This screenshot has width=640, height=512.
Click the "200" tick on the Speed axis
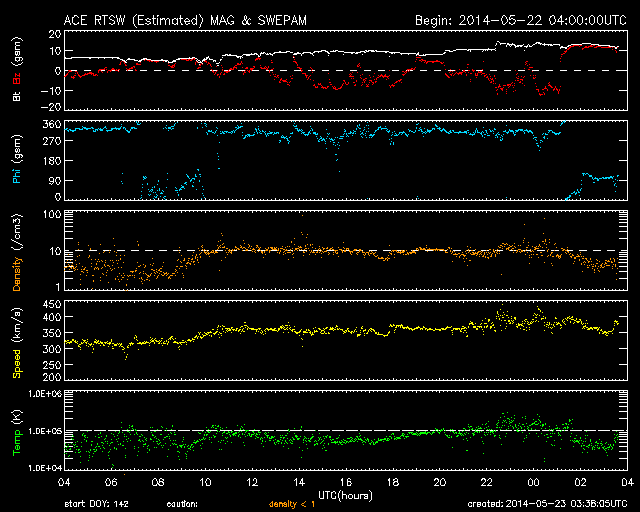tap(52, 377)
